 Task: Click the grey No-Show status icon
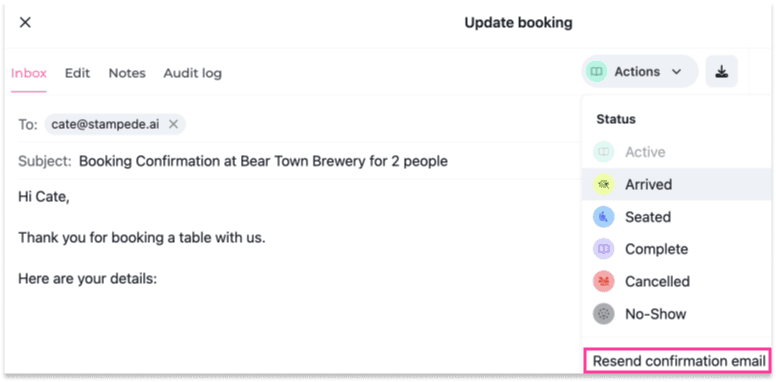(604, 314)
